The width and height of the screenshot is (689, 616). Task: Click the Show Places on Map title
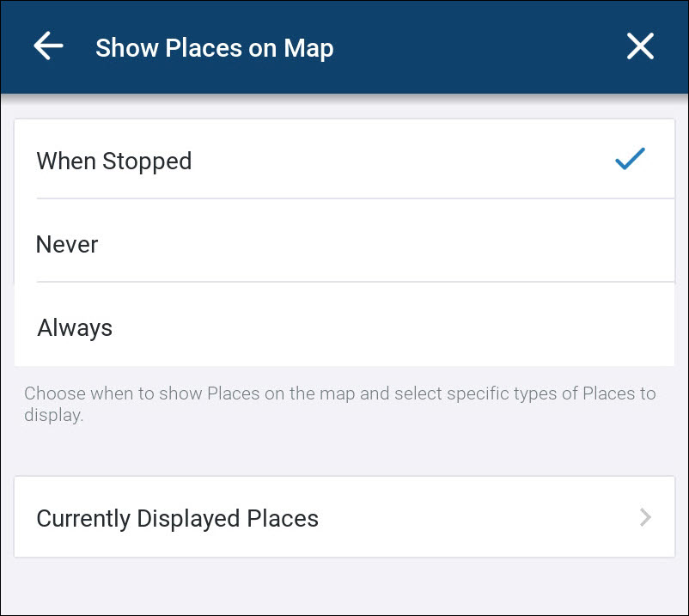pos(214,48)
